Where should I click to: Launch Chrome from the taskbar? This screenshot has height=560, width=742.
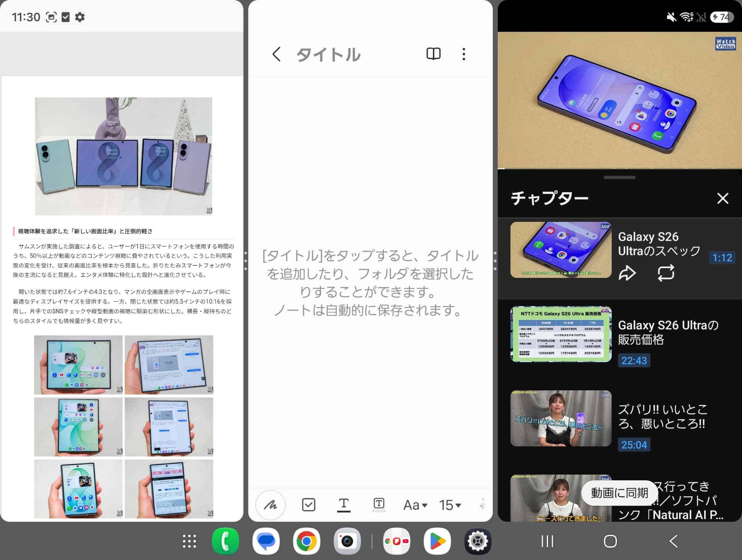[x=306, y=541]
